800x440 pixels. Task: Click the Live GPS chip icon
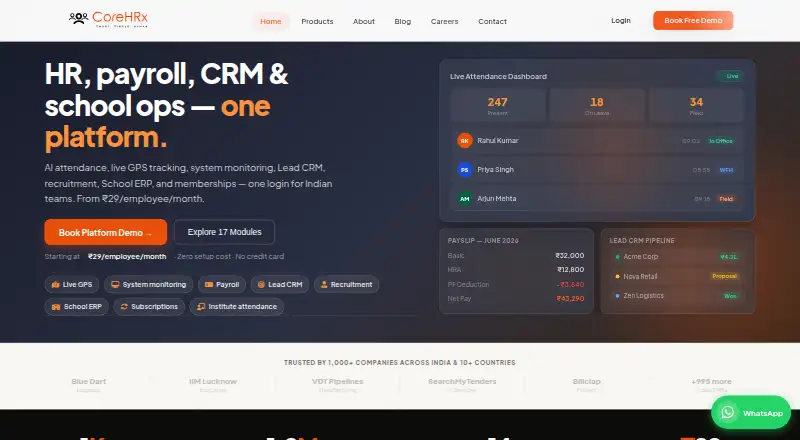coord(56,284)
